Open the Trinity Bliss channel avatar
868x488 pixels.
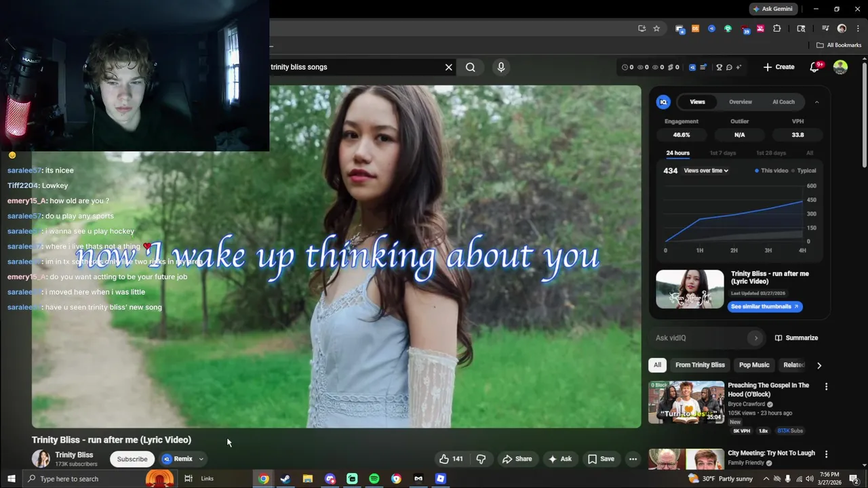click(41, 459)
